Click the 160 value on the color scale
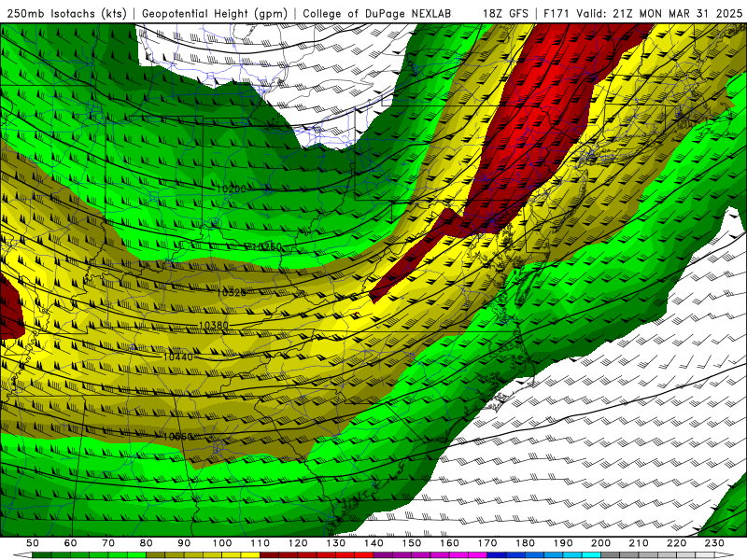The height and width of the screenshot is (560, 747). (x=449, y=543)
